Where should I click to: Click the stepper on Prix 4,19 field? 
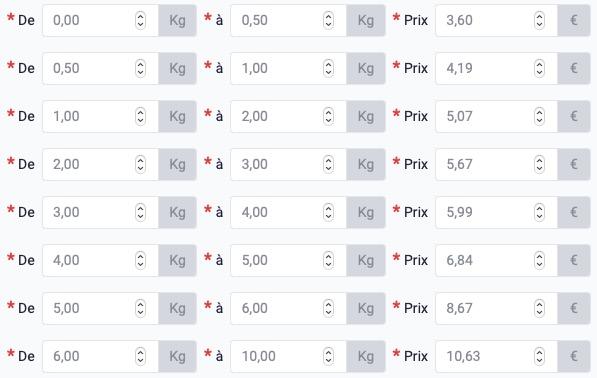coord(540,69)
